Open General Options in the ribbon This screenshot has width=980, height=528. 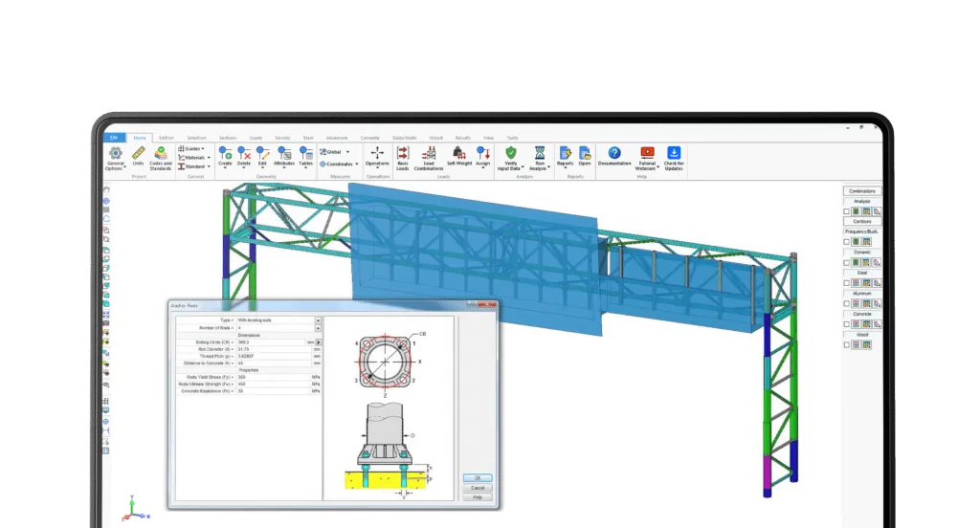[x=115, y=159]
